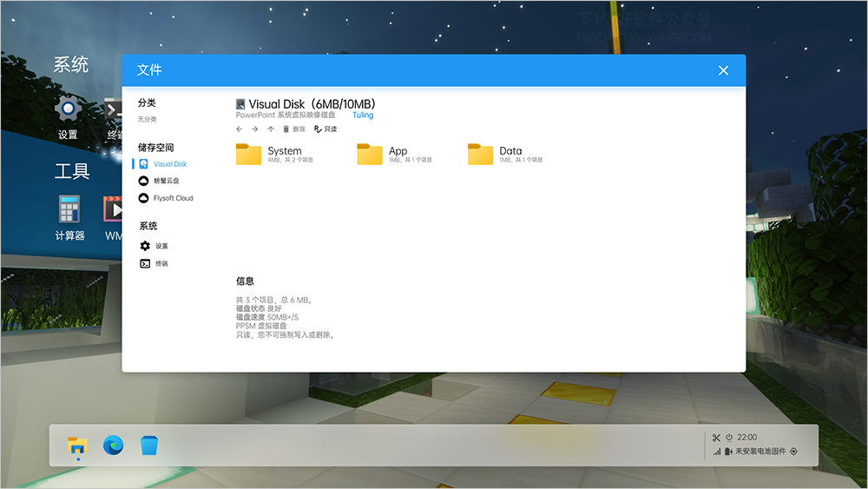Screen dimensions: 868x489
Task: Click the 22:00 clock in tray
Action: point(746,437)
